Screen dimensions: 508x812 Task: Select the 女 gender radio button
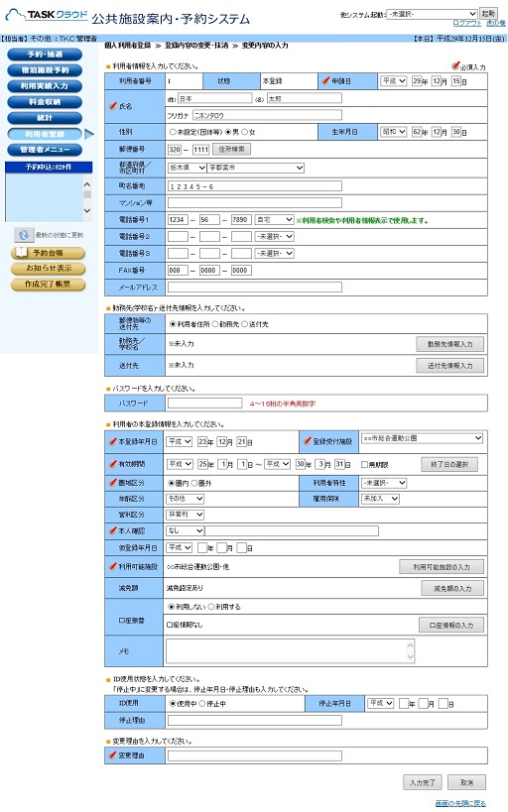point(245,132)
